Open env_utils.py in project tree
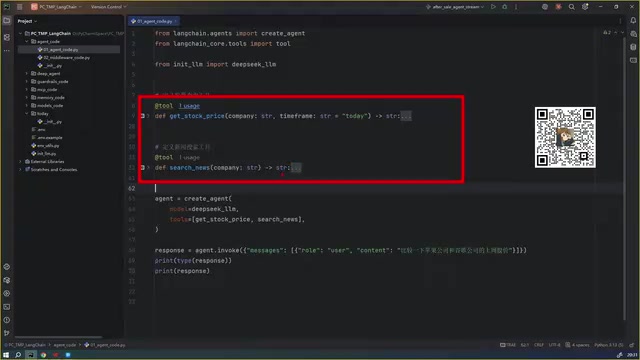 pos(45,146)
